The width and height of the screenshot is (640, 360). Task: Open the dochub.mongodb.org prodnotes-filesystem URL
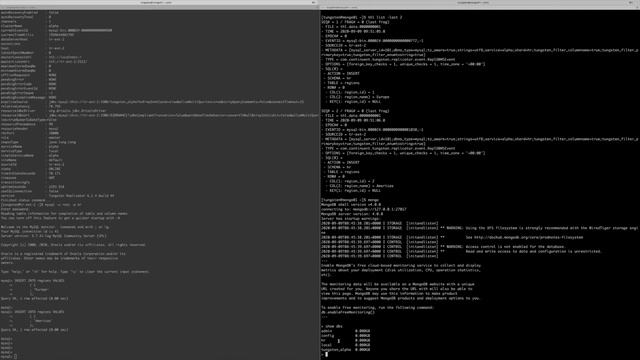click(x=528, y=238)
